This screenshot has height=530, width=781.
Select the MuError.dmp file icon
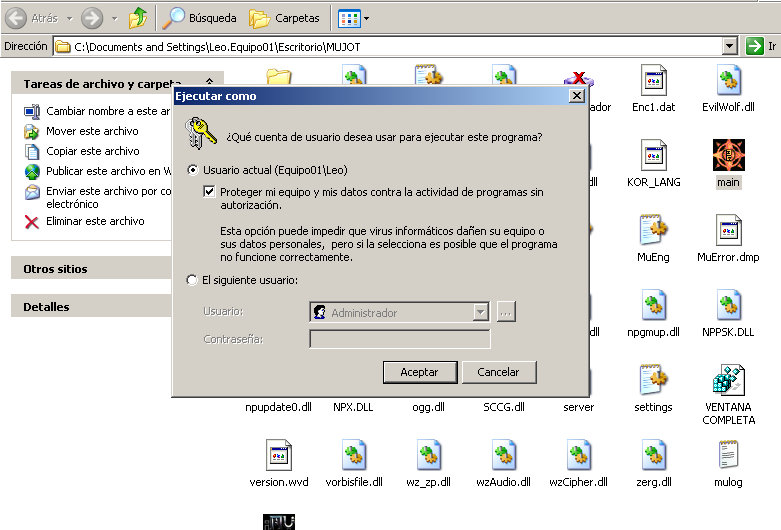(x=729, y=230)
